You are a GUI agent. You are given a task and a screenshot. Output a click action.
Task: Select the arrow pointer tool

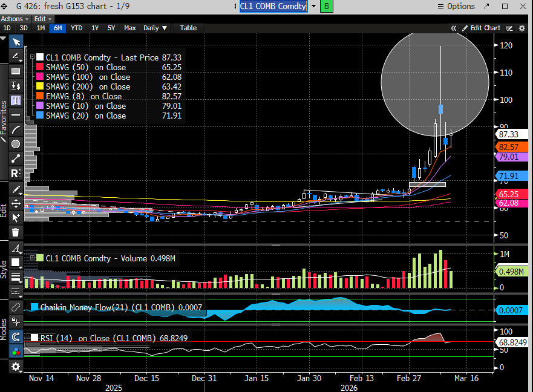pyautogui.click(x=16, y=41)
